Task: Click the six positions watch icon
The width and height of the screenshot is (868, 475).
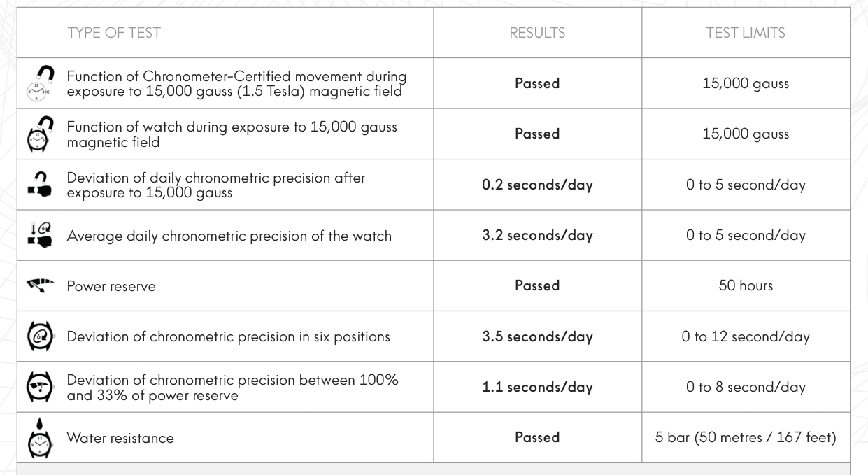Action: pyautogui.click(x=41, y=336)
